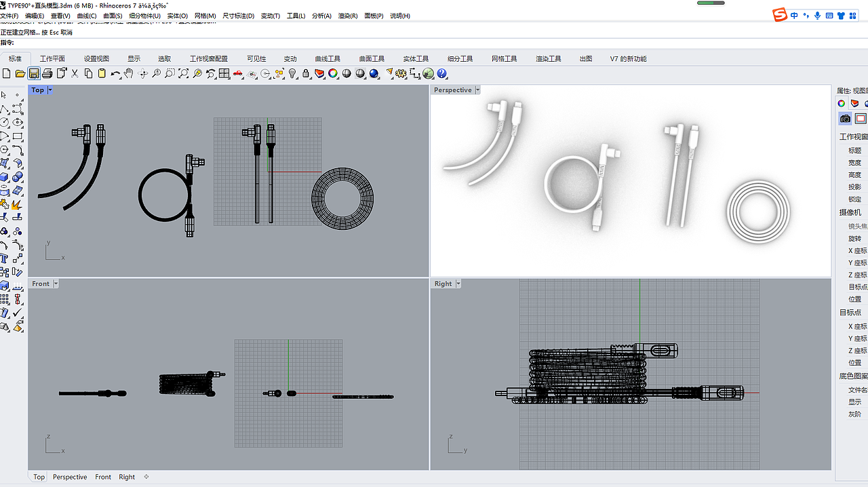Open the 文件(F) menu
Screen dimensions: 868x487
[x=9, y=16]
